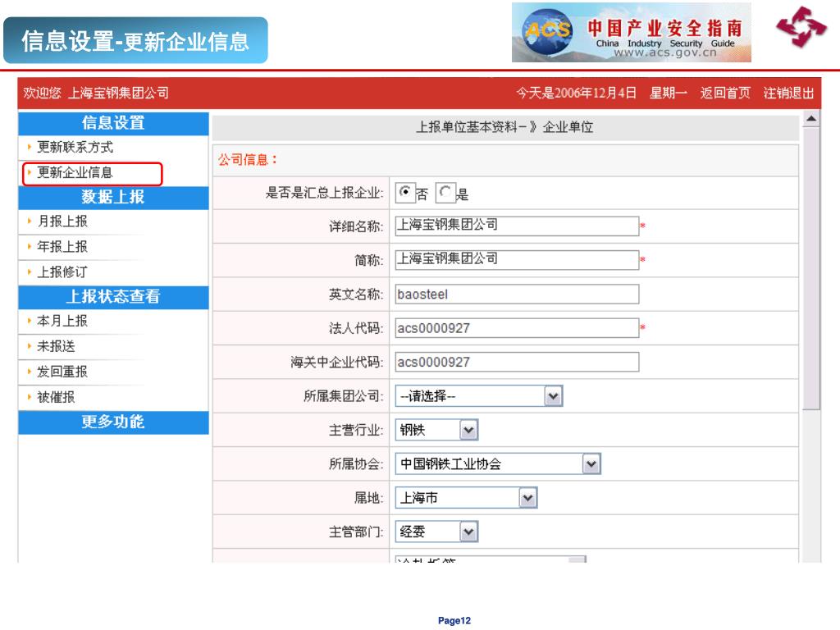This screenshot has height=630, width=840.
Task: Click the 简称 input field
Action: (517, 259)
